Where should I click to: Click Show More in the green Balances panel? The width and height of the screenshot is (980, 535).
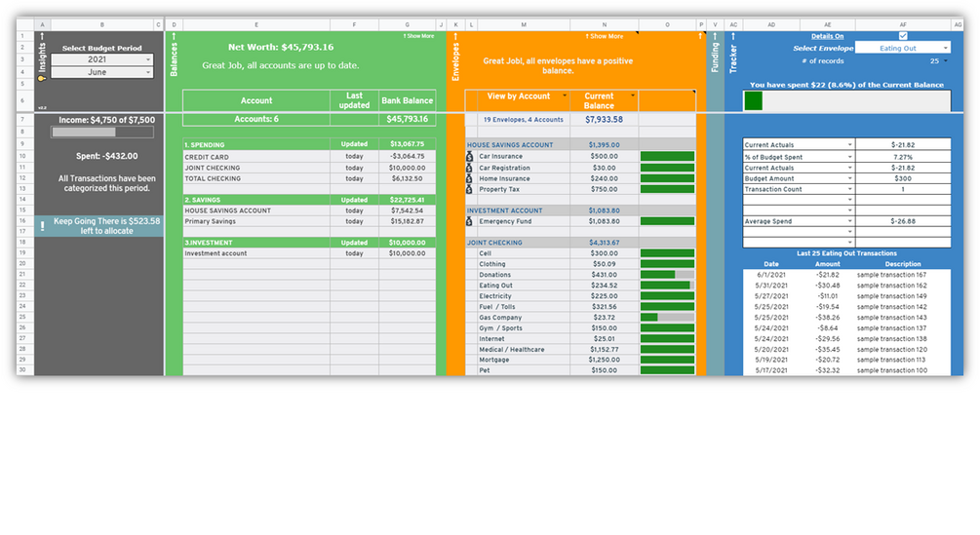pos(418,36)
